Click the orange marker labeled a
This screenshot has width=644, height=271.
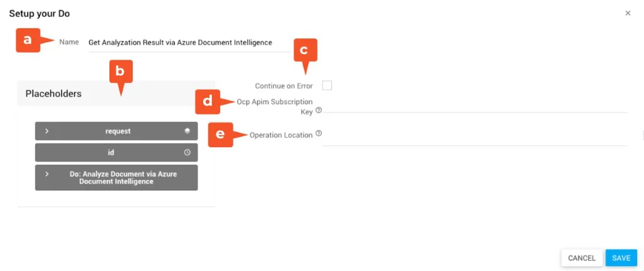click(27, 41)
